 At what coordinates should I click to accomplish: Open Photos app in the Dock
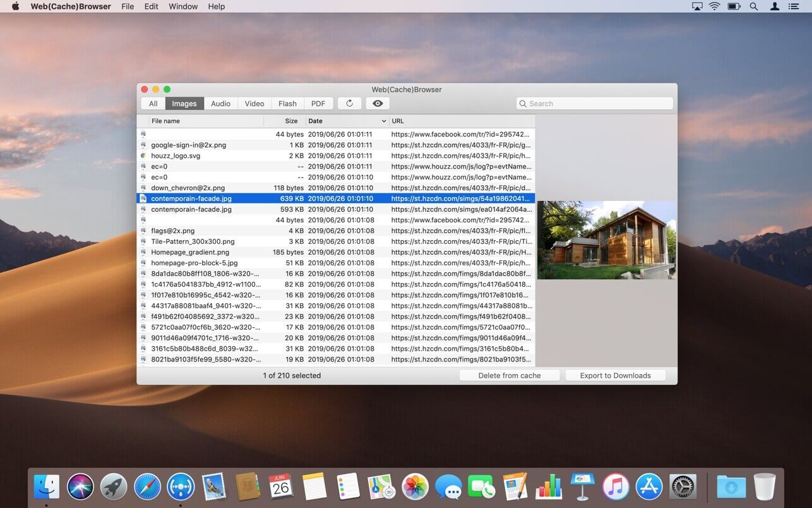pos(415,487)
